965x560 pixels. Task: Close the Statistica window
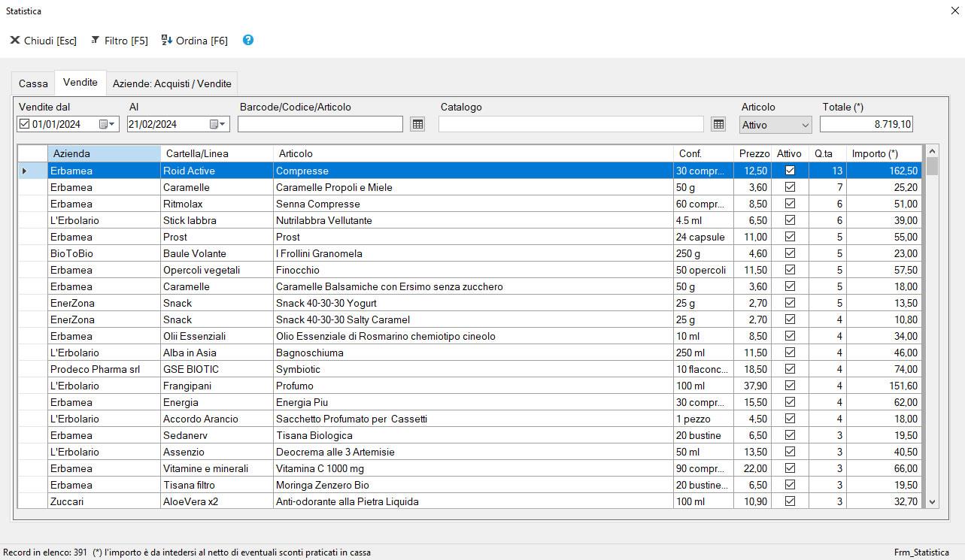[954, 11]
